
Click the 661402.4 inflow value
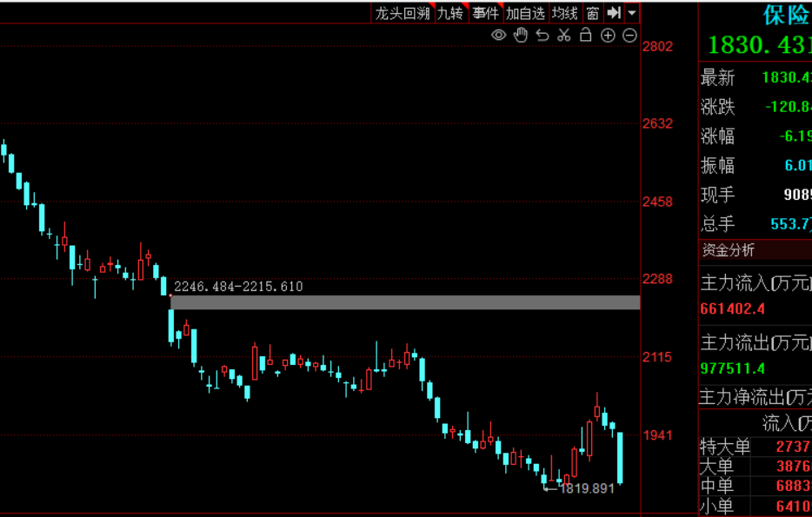click(x=732, y=309)
